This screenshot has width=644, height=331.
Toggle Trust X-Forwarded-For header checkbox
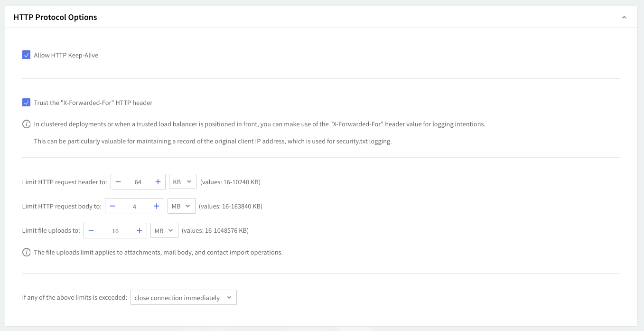point(27,103)
